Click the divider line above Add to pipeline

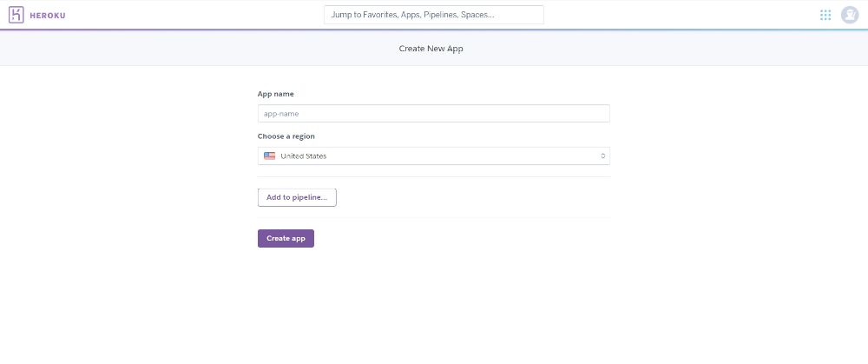tap(433, 176)
